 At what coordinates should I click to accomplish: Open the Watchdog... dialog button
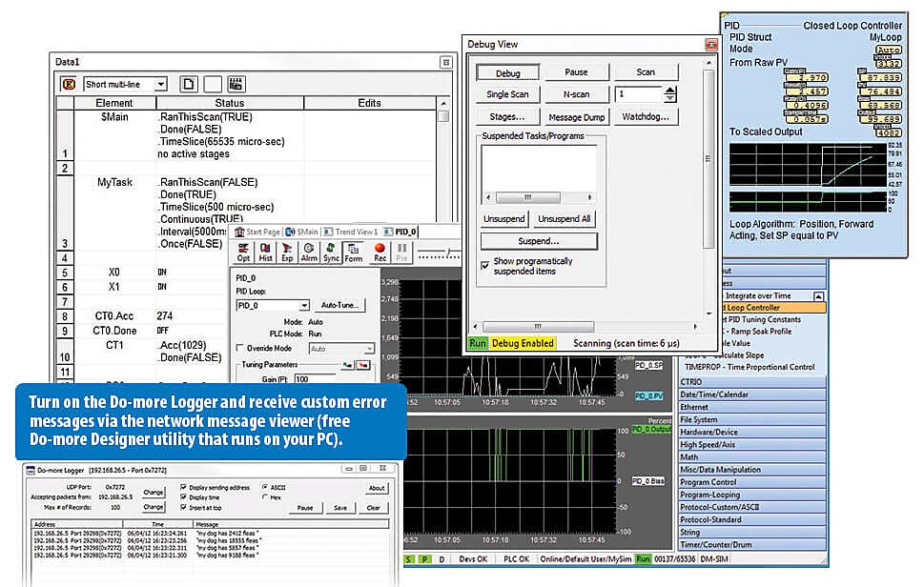coord(646,116)
